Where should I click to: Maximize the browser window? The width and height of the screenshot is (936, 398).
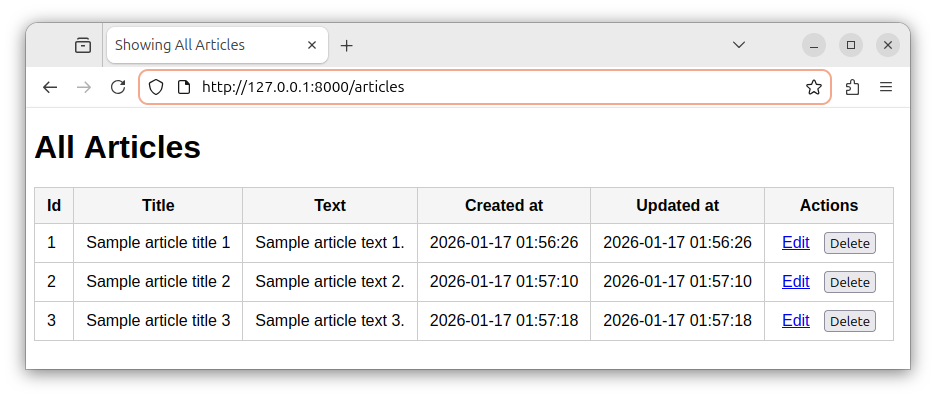851,45
